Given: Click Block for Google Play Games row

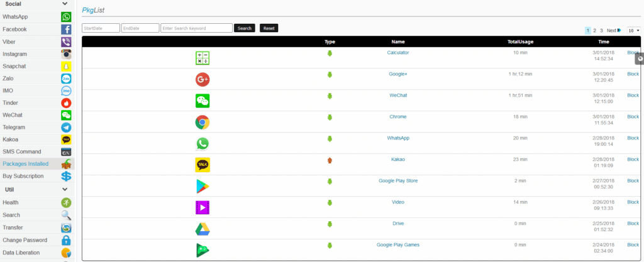Looking at the screenshot, I should 633,245.
